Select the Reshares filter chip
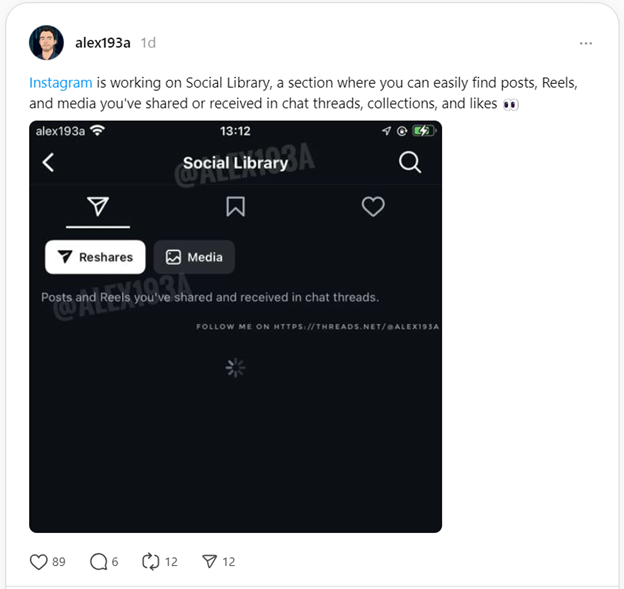The height and width of the screenshot is (589, 624). coord(95,257)
